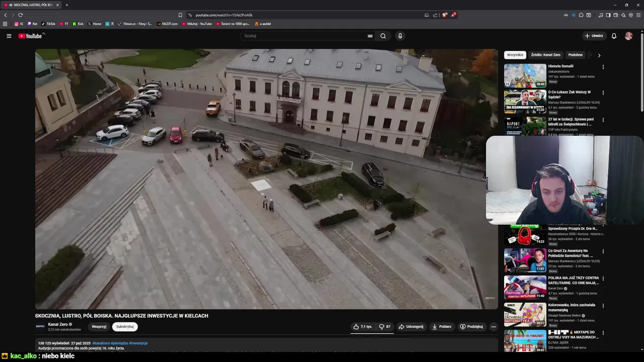Click the Utwórz create button
Image resolution: width=644 pixels, height=362 pixels.
point(594,36)
